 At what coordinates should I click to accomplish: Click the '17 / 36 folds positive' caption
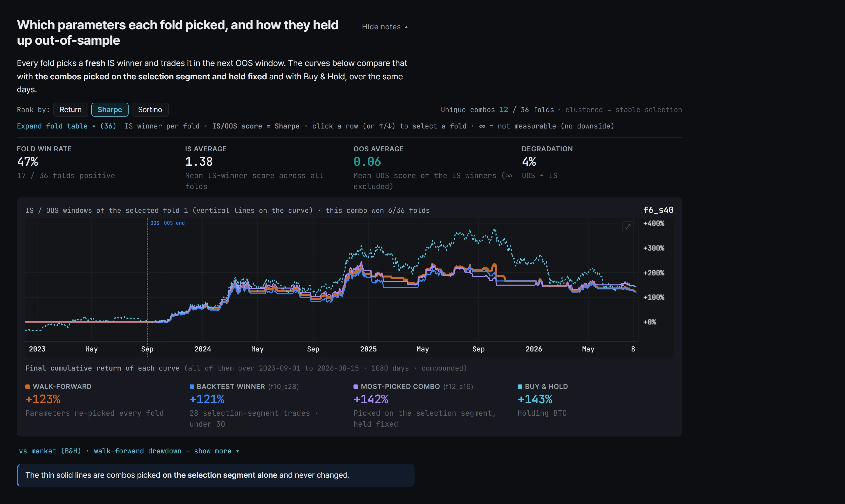pos(66,176)
